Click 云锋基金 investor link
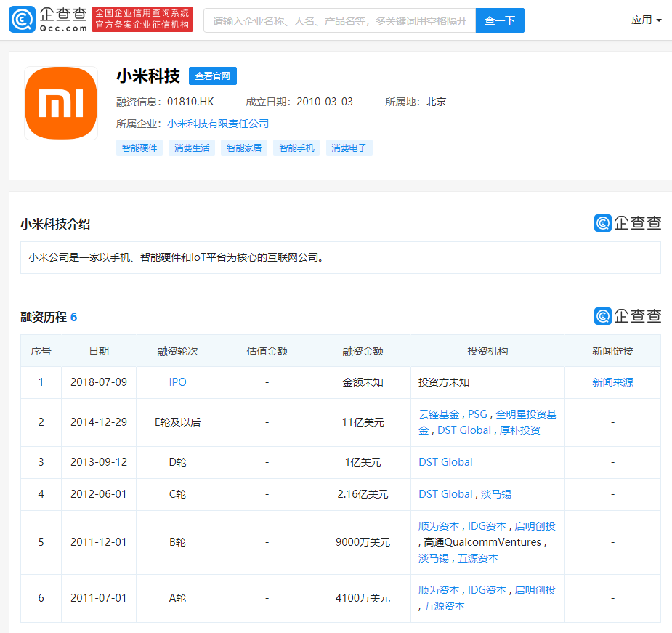Viewport: 672px width, 633px height. coord(439,414)
